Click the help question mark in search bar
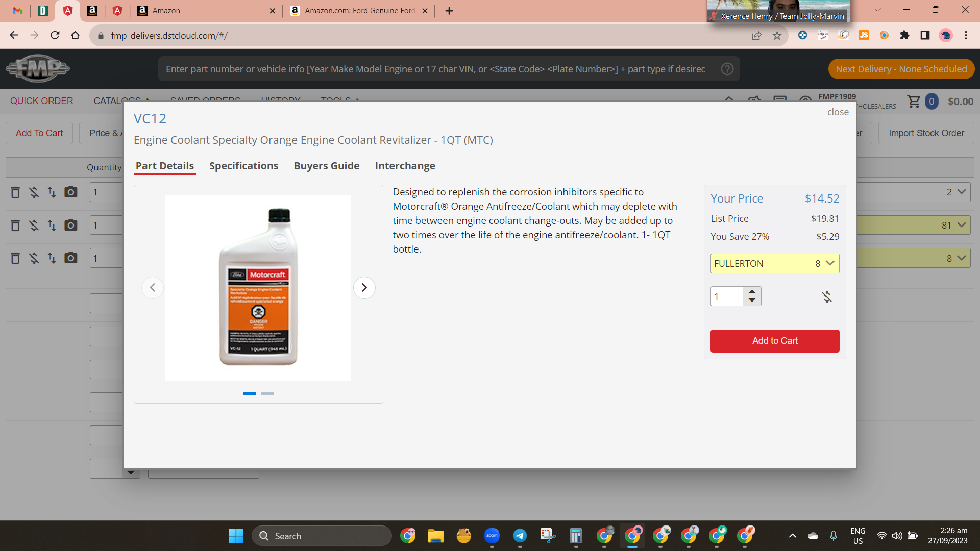 [x=727, y=69]
